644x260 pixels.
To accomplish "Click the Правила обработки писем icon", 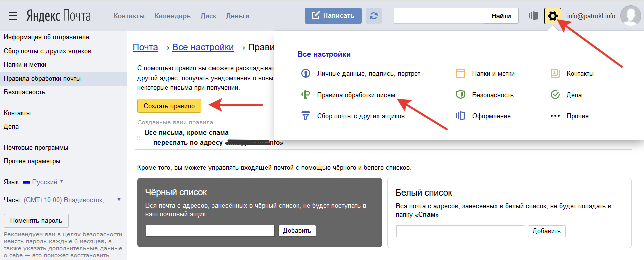I will (x=305, y=95).
